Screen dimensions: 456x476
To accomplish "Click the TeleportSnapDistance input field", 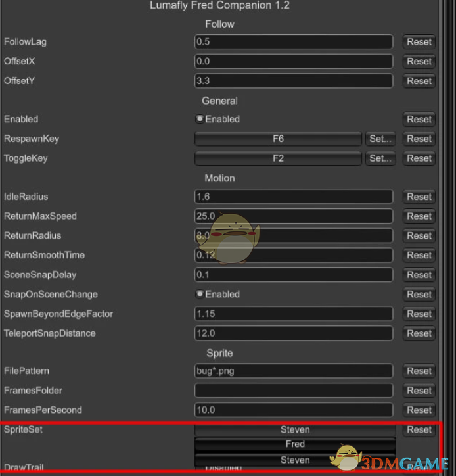I will (x=294, y=333).
